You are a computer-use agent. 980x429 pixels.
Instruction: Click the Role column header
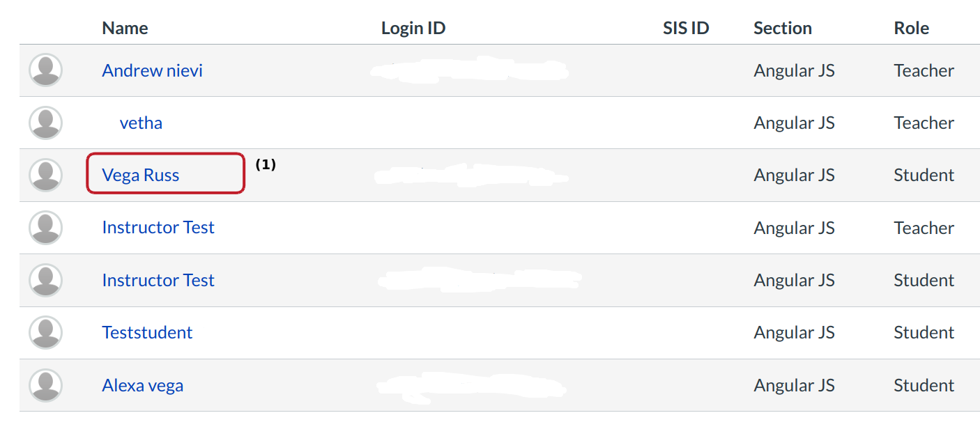[x=911, y=29]
